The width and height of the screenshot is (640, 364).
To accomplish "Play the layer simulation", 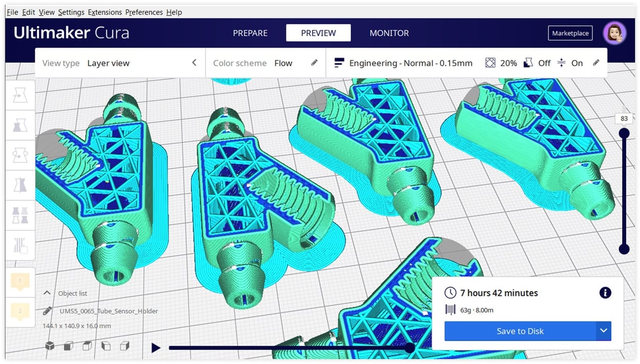I will (x=156, y=348).
